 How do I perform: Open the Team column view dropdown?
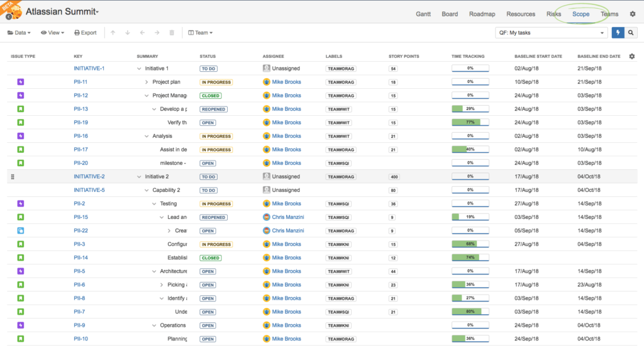tap(200, 33)
